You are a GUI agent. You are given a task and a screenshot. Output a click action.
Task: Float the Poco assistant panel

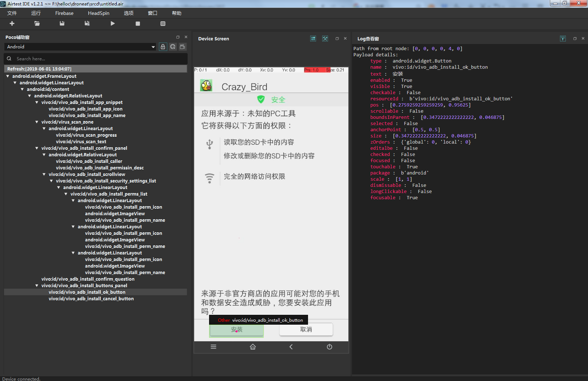(178, 37)
